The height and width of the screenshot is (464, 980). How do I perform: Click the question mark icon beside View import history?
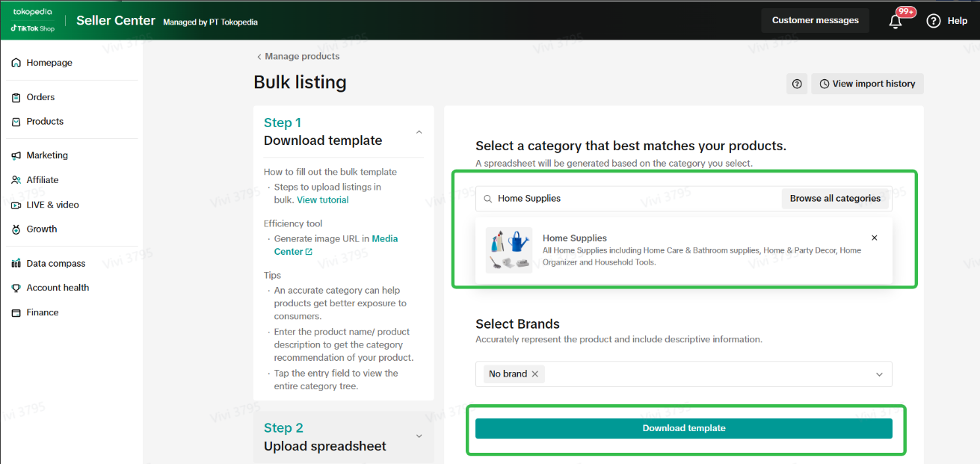pos(797,84)
